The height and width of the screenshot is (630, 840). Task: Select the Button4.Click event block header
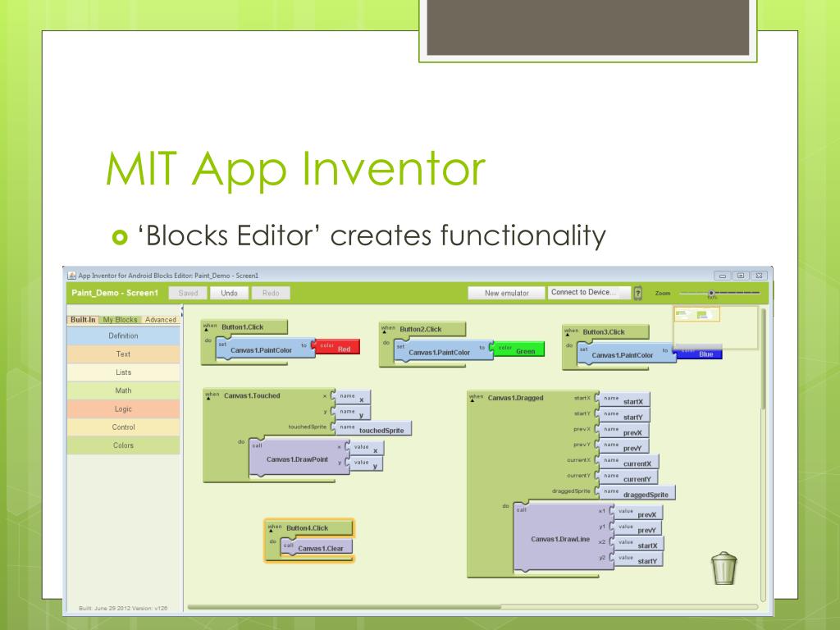310,528
